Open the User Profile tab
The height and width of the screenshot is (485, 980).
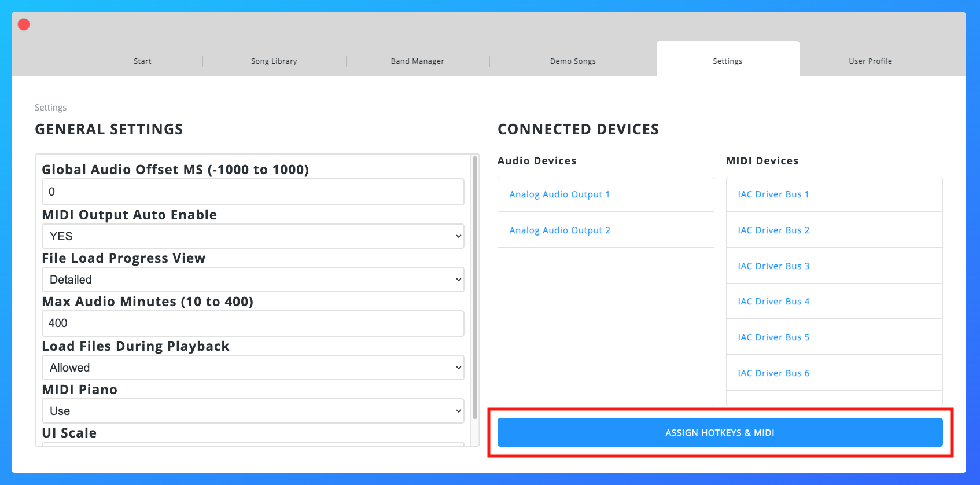(870, 61)
